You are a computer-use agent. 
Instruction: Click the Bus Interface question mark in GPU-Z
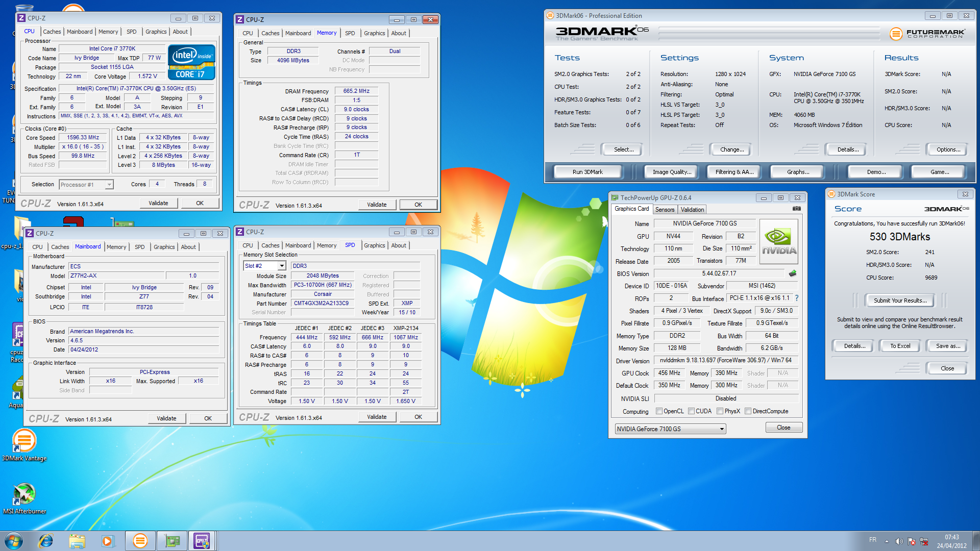[796, 298]
